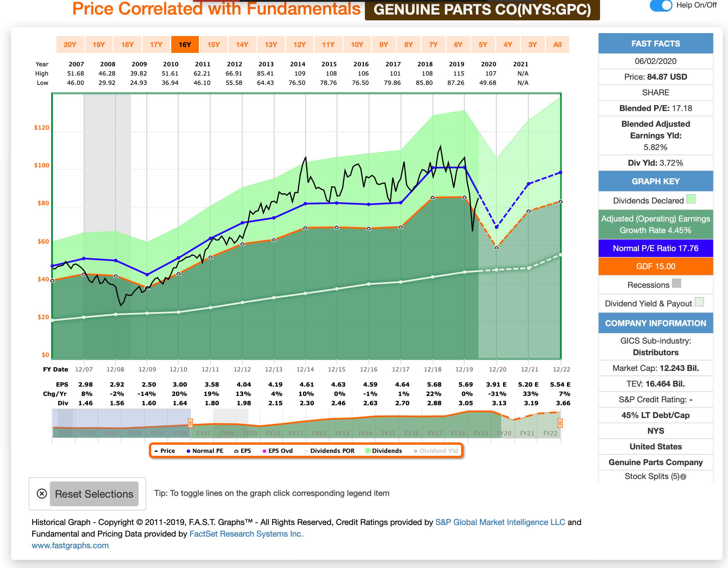Select the 20Y time range tab
The height and width of the screenshot is (568, 728).
click(x=70, y=44)
